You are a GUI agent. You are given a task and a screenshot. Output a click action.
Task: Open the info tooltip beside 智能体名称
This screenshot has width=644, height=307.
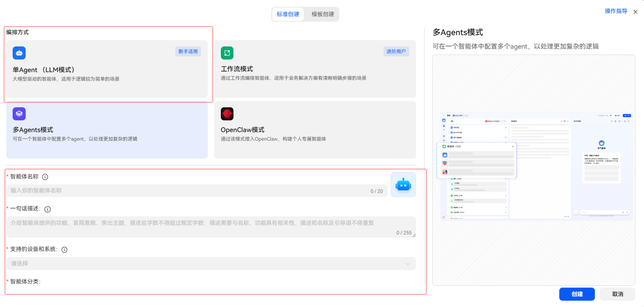(x=45, y=177)
